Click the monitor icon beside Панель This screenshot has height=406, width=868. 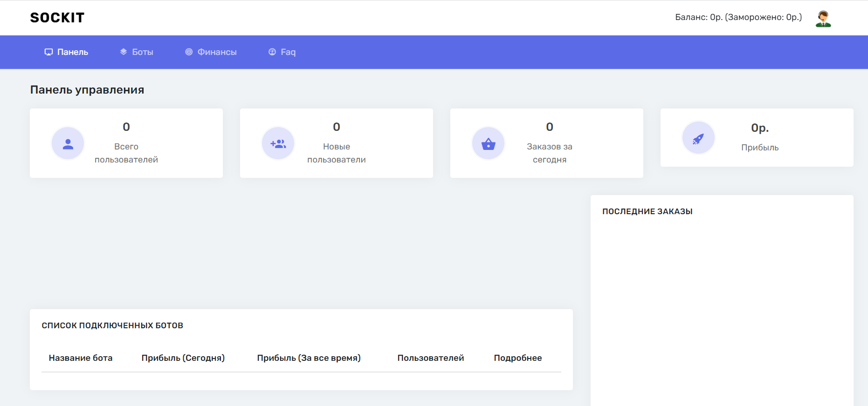[48, 52]
